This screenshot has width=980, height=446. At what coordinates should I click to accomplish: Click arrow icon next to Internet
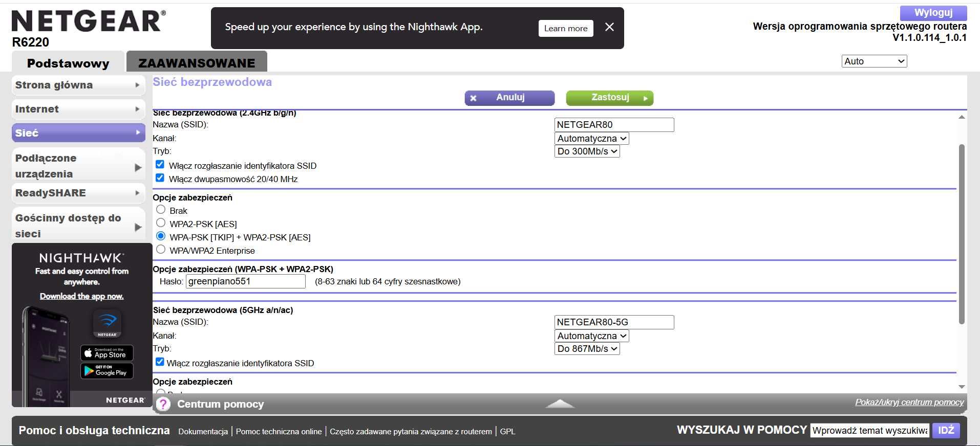tap(137, 109)
